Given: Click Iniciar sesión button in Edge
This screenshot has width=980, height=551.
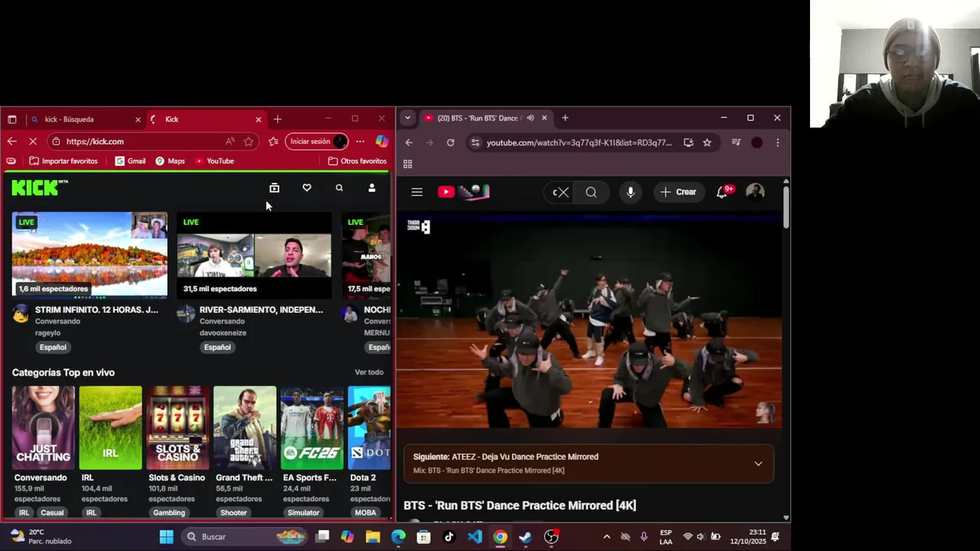Looking at the screenshot, I should pyautogui.click(x=317, y=142).
